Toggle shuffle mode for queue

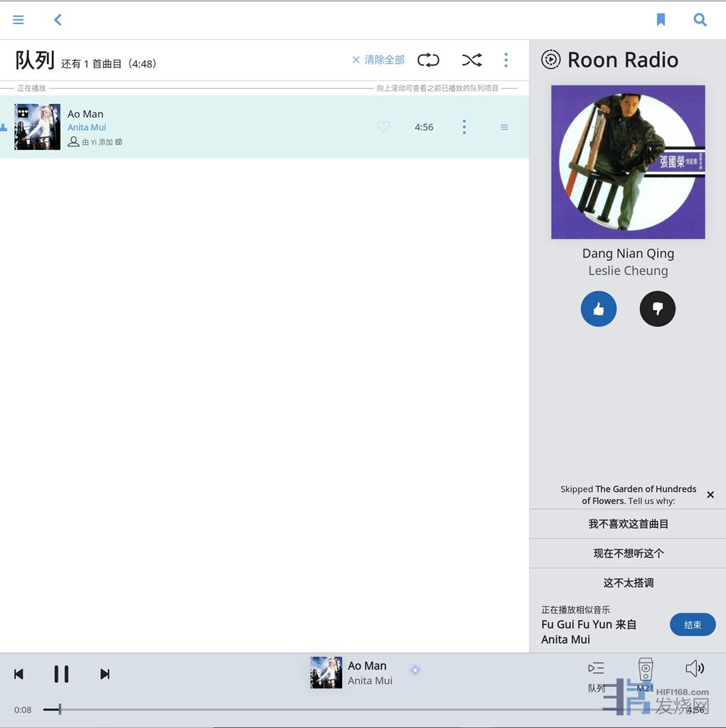coord(471,60)
